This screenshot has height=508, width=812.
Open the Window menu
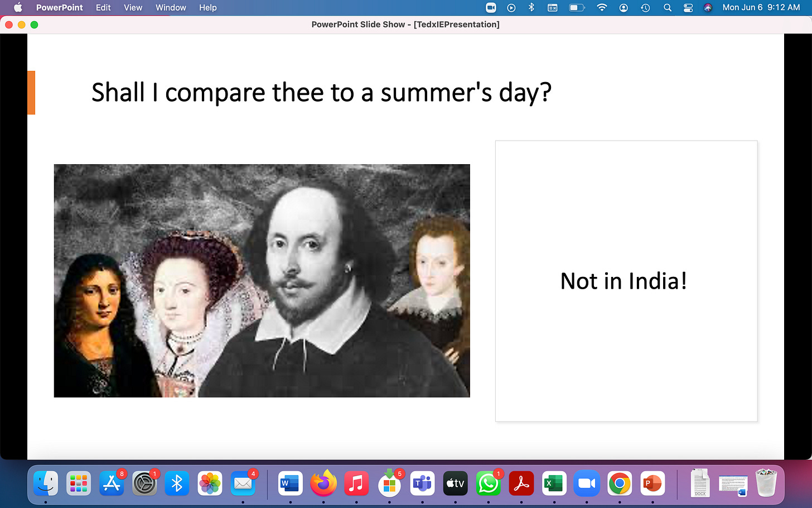(x=171, y=7)
